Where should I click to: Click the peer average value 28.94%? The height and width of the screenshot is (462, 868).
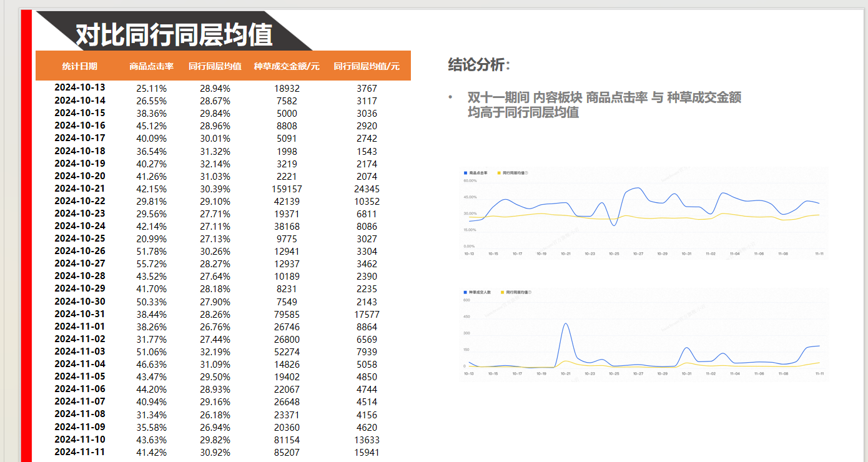tap(215, 89)
